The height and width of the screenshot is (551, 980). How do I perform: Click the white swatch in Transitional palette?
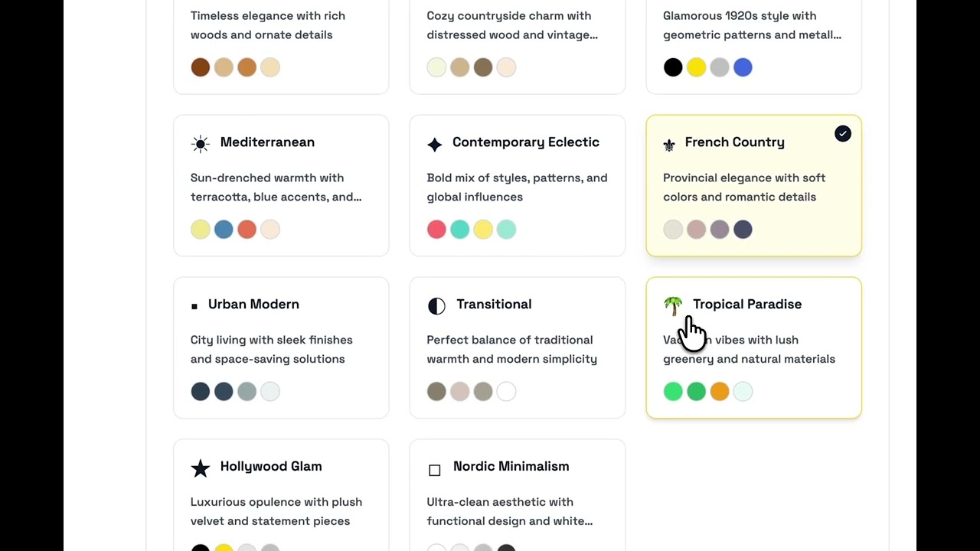click(x=506, y=392)
